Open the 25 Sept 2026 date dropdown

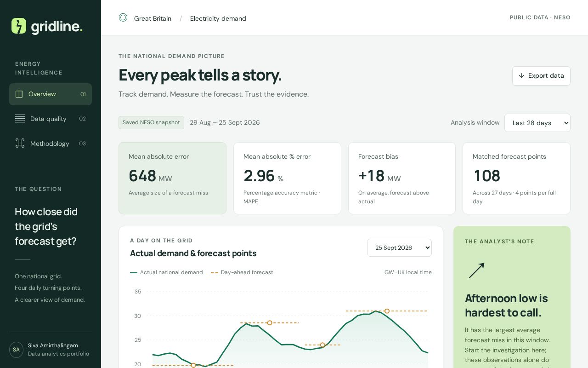pyautogui.click(x=399, y=247)
